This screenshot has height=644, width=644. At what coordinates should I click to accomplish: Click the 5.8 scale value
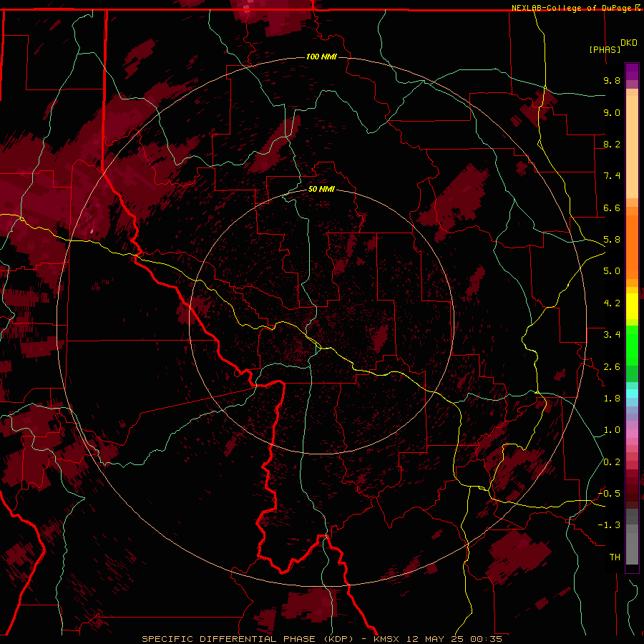(x=612, y=240)
